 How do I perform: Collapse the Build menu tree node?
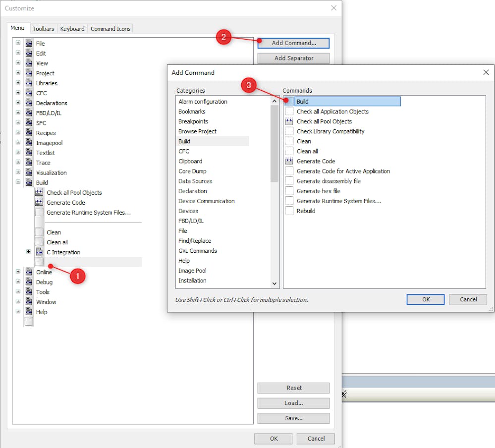tap(18, 182)
